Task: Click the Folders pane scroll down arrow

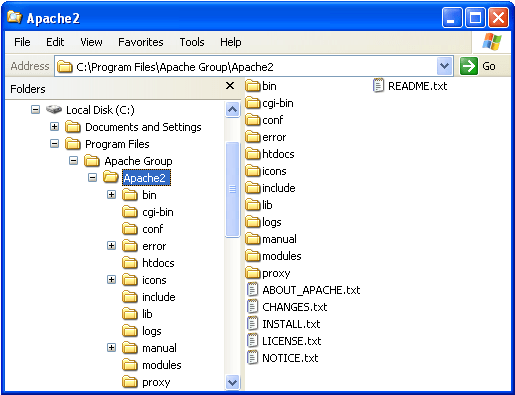Action: click(232, 382)
